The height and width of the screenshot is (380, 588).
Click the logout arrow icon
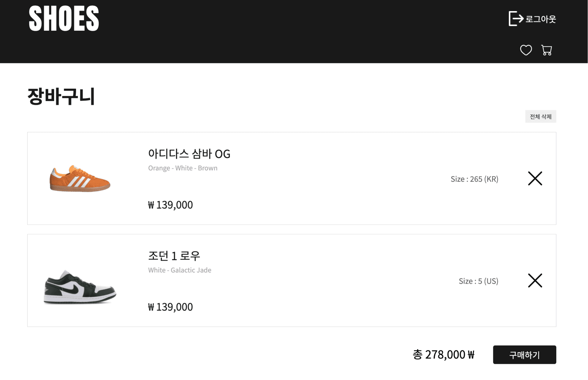pyautogui.click(x=516, y=19)
